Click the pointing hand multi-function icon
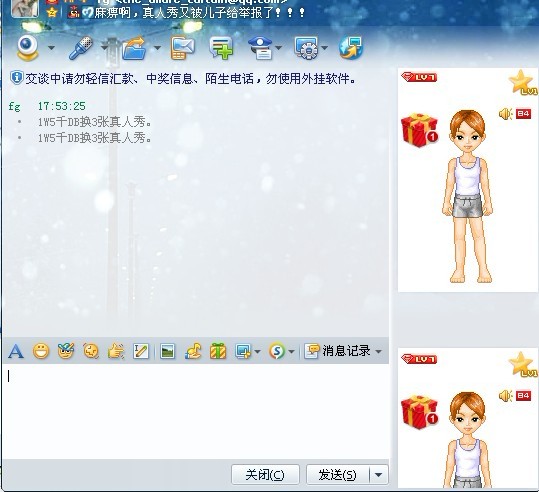This screenshot has height=492, width=539. [116, 351]
